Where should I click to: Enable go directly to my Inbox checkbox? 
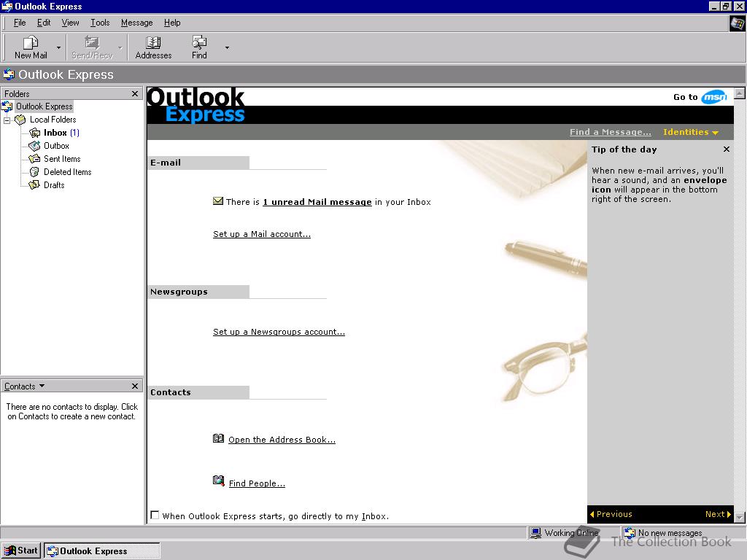[155, 516]
